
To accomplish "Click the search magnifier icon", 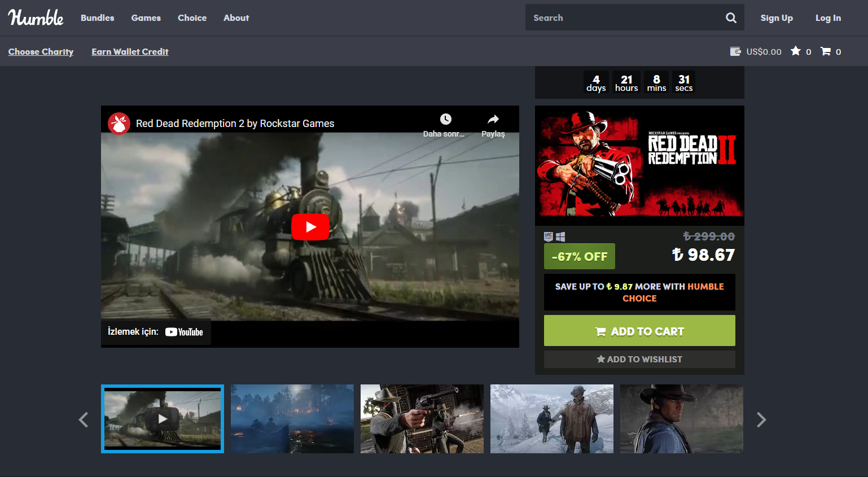I will pyautogui.click(x=731, y=17).
